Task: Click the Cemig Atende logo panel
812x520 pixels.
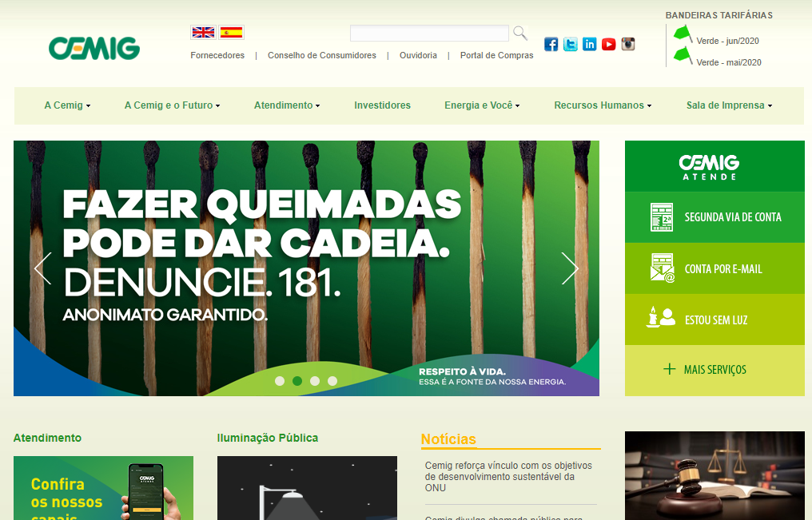Action: tap(714, 166)
